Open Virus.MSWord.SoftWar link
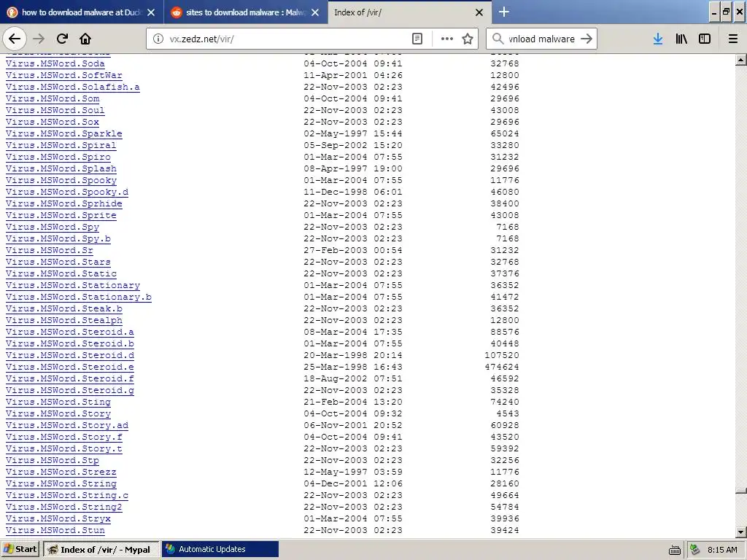747x560 pixels. point(64,75)
